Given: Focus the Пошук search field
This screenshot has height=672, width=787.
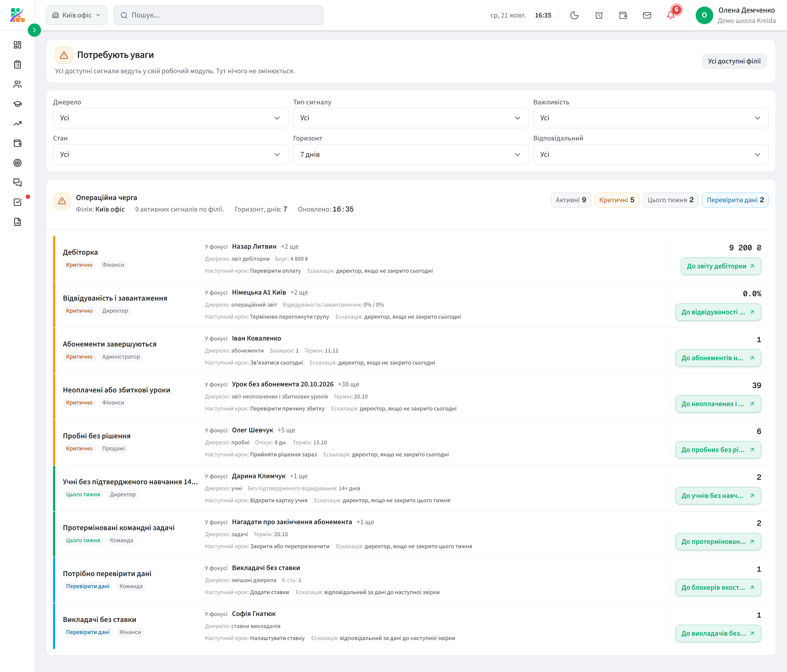Looking at the screenshot, I should [x=218, y=15].
